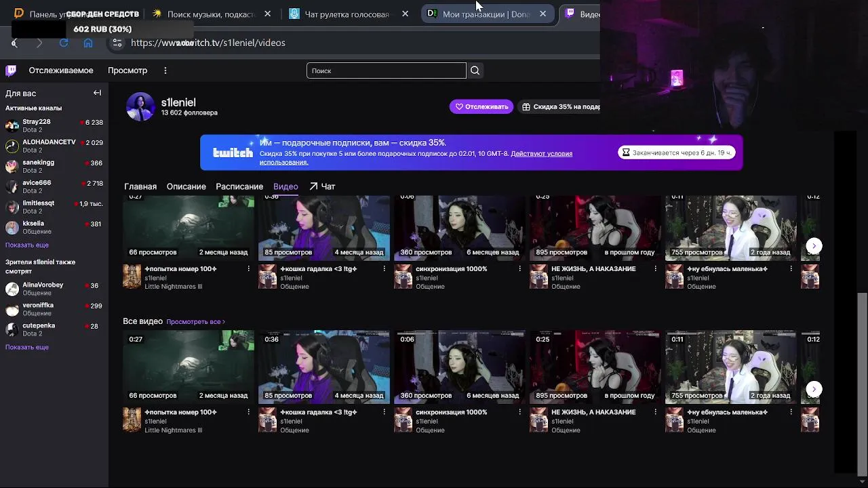Open options for Все видео синхронизация 1000%
The height and width of the screenshot is (488, 868).
click(x=519, y=412)
